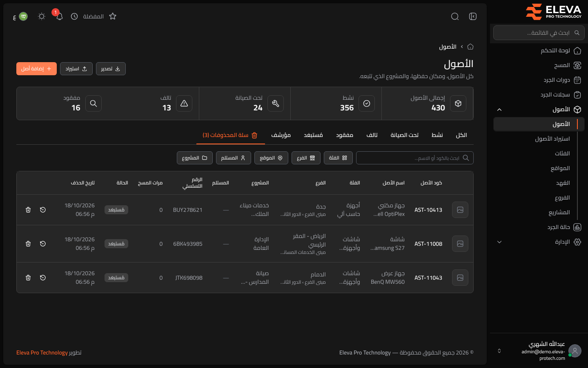Focus asset code or name search
The image size is (588, 368).
415,158
